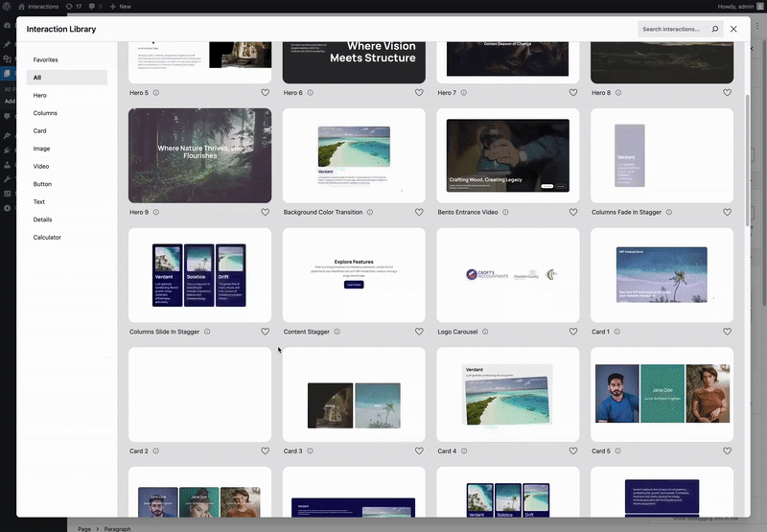
Task: Open the Favorites category
Action: [x=46, y=60]
